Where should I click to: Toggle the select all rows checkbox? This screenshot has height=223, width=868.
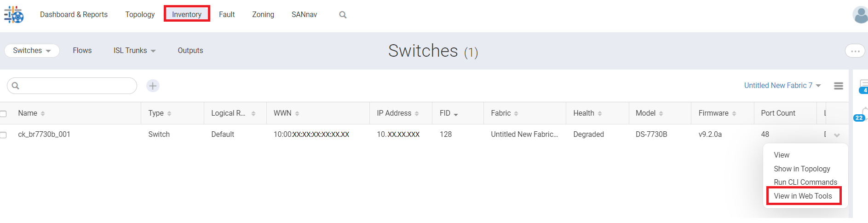coord(3,114)
